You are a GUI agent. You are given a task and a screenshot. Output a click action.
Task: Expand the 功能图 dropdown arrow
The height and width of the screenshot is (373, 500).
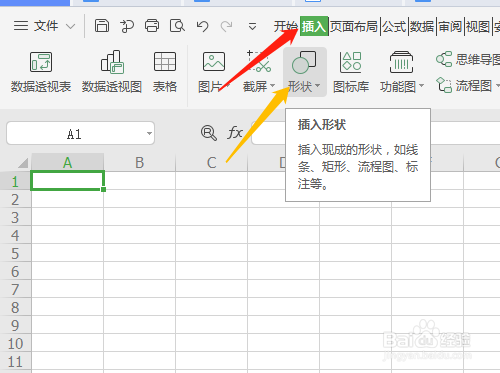point(421,86)
